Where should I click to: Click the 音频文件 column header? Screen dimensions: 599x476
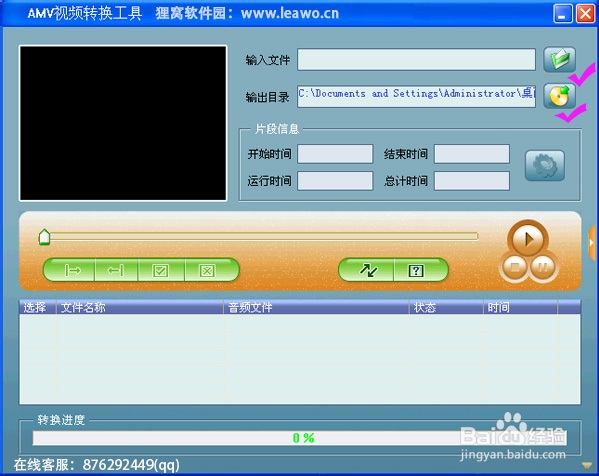tap(316, 307)
